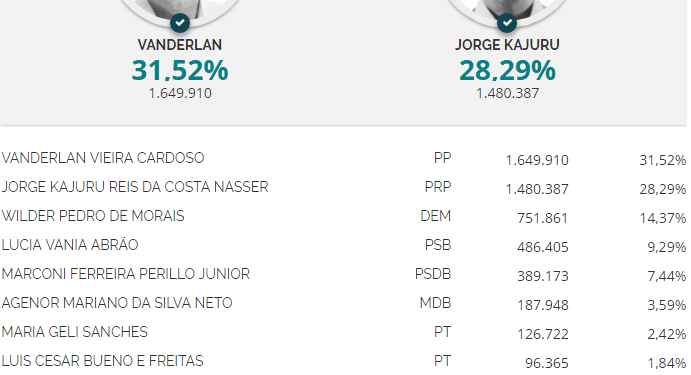Open MARCONI FERREIRA PERILLO JÚNIOR entry

(126, 274)
